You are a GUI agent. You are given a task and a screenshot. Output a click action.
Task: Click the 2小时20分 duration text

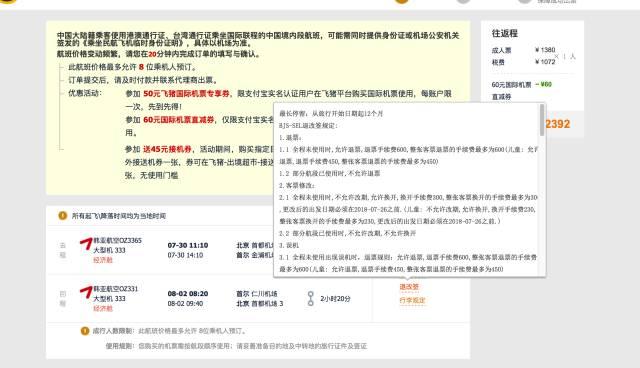(x=335, y=299)
